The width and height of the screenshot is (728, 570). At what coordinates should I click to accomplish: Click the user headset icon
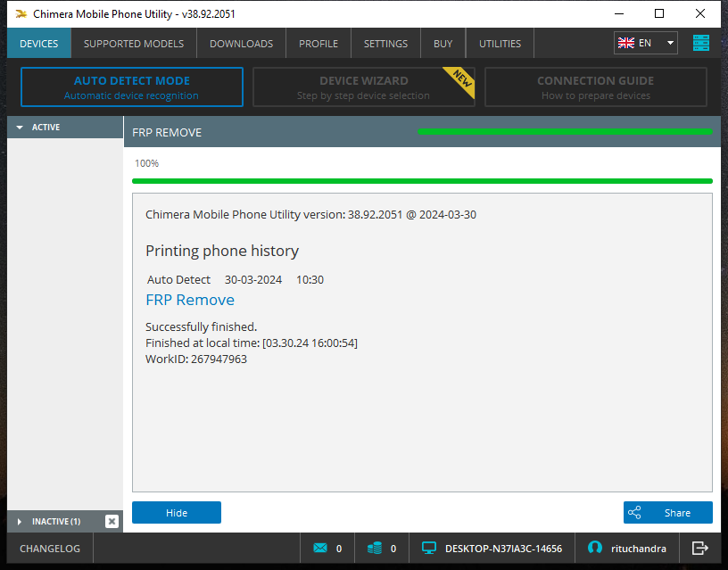[x=595, y=548]
